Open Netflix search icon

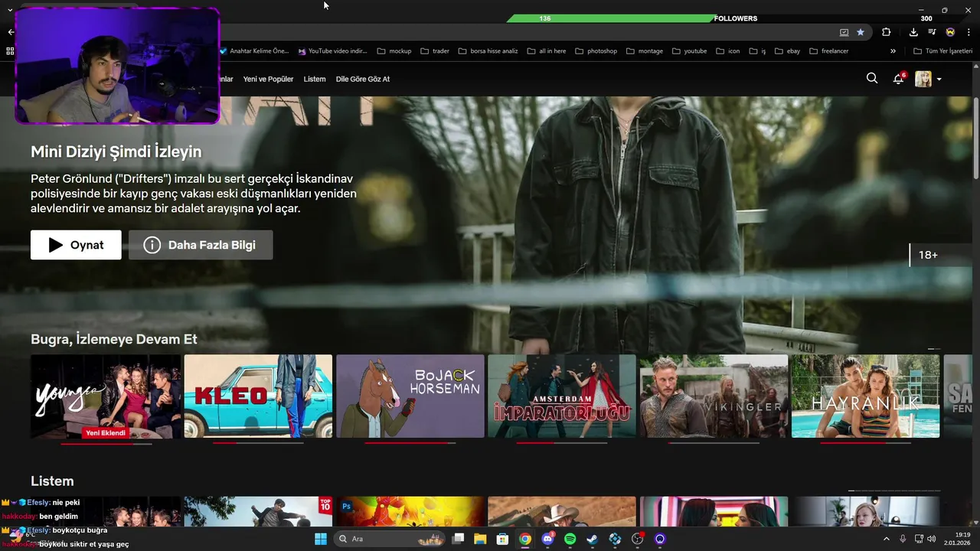pos(872,78)
